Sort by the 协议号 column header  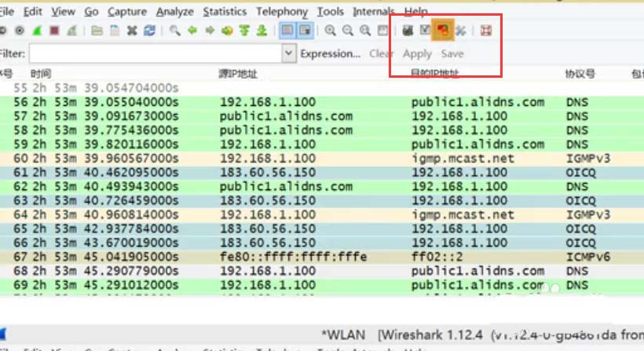coord(580,74)
